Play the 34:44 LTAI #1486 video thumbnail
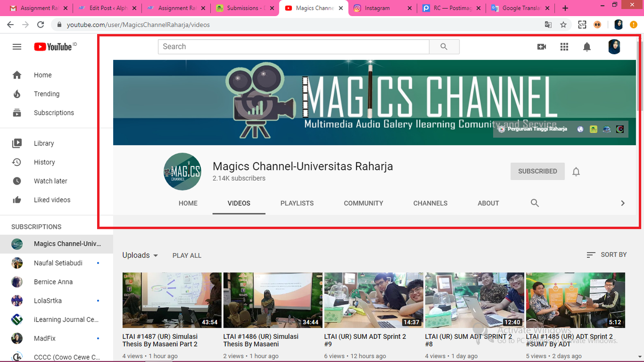Image resolution: width=644 pixels, height=362 pixels. coord(273,300)
